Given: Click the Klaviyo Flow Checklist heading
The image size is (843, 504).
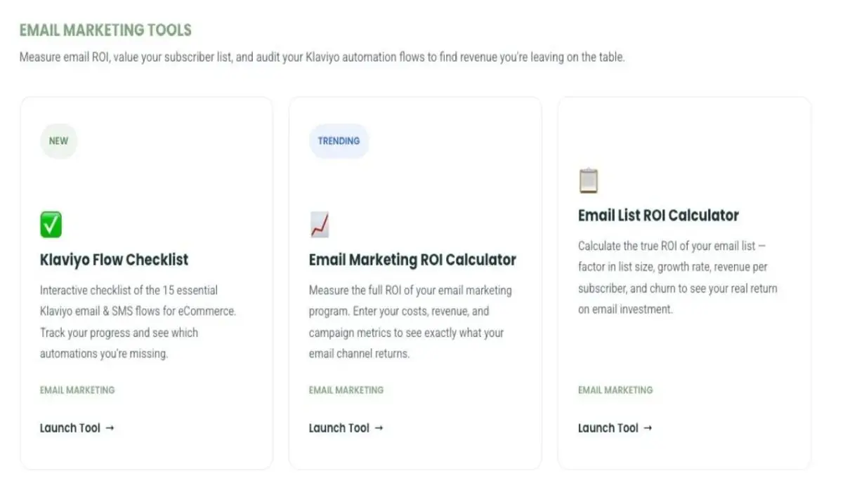Looking at the screenshot, I should (x=114, y=260).
